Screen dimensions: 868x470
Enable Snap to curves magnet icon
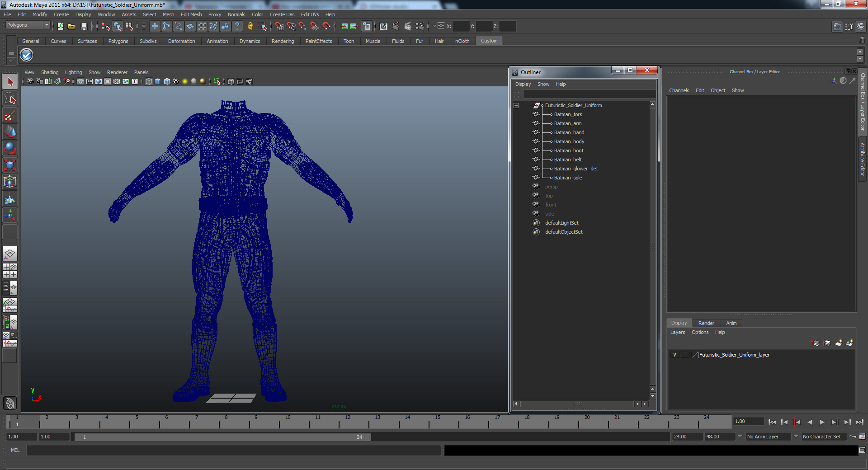pos(291,26)
